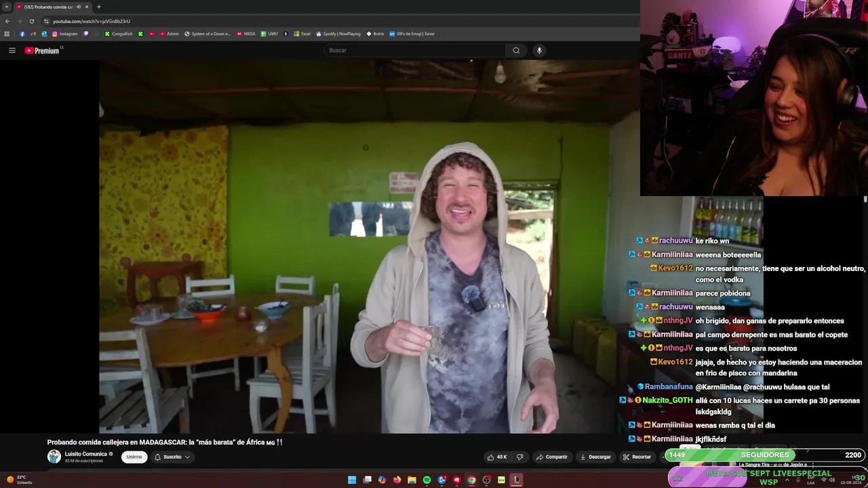Viewport: 868px width, 488px height.
Task: Open Firefox from the taskbar
Action: (x=397, y=480)
